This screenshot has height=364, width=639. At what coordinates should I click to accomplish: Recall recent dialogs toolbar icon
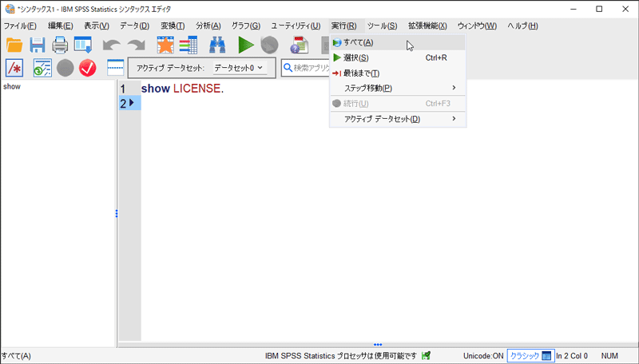coord(83,45)
